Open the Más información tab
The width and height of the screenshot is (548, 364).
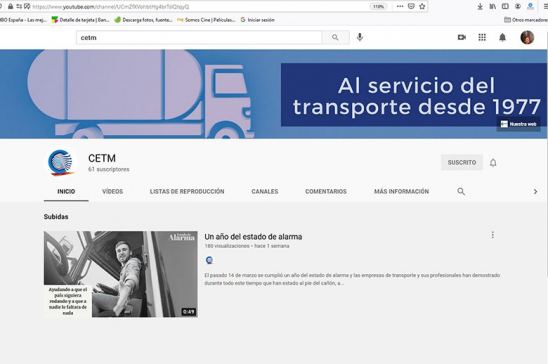(x=402, y=191)
